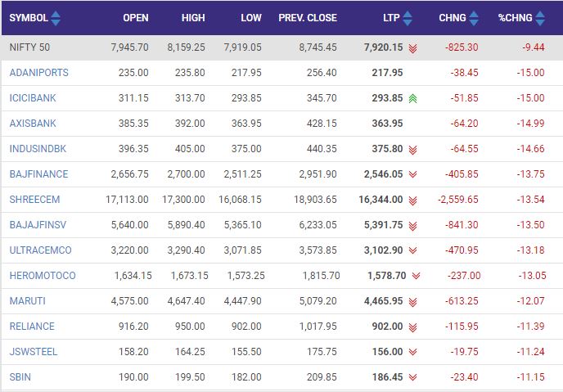Select the OPEN column header
This screenshot has width=563, height=392.
pos(135,17)
